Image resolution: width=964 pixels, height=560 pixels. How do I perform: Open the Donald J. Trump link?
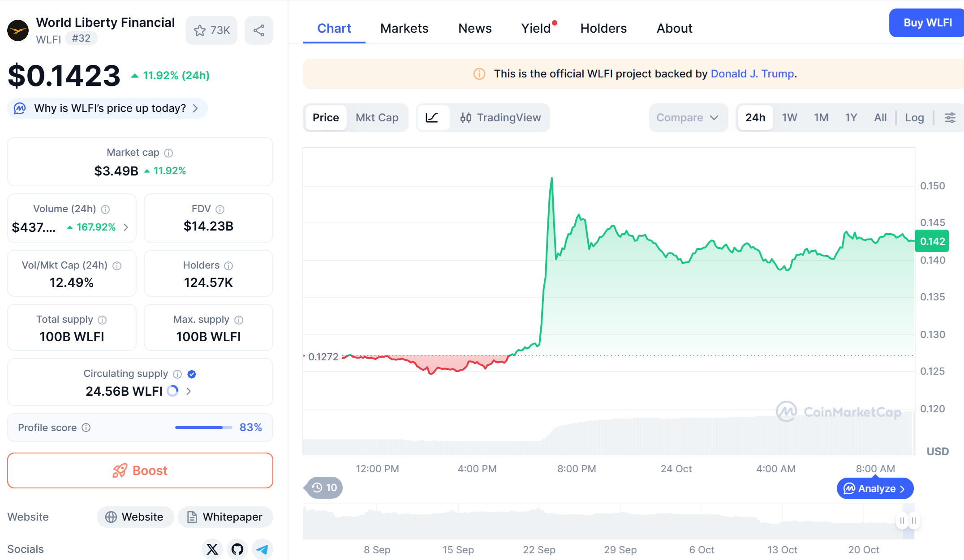pyautogui.click(x=752, y=74)
